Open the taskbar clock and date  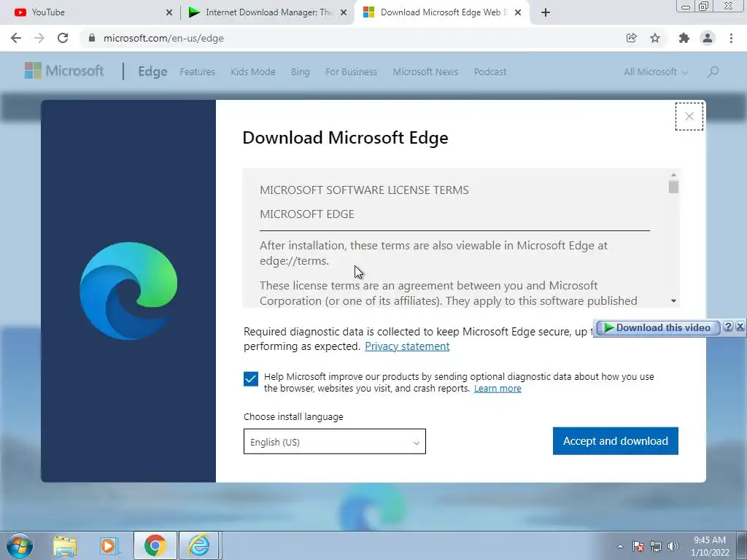709,546
